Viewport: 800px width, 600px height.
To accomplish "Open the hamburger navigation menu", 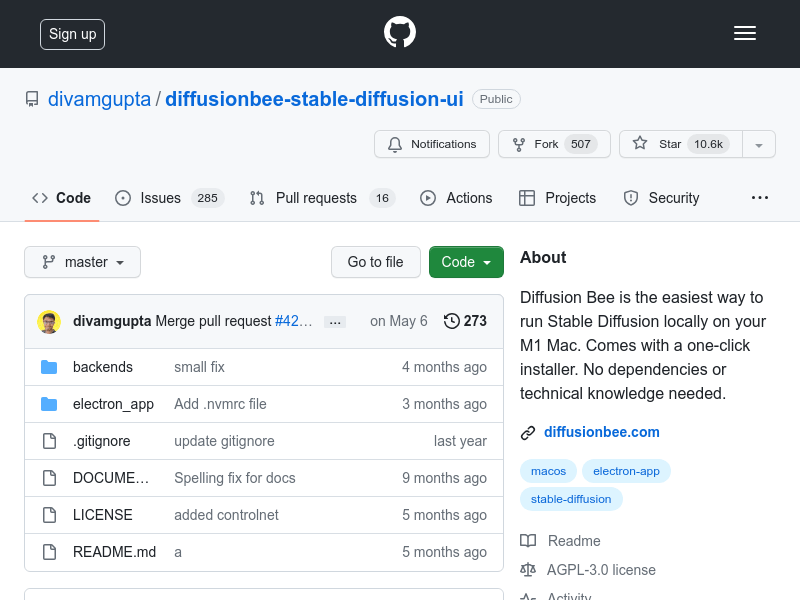I will [x=745, y=33].
